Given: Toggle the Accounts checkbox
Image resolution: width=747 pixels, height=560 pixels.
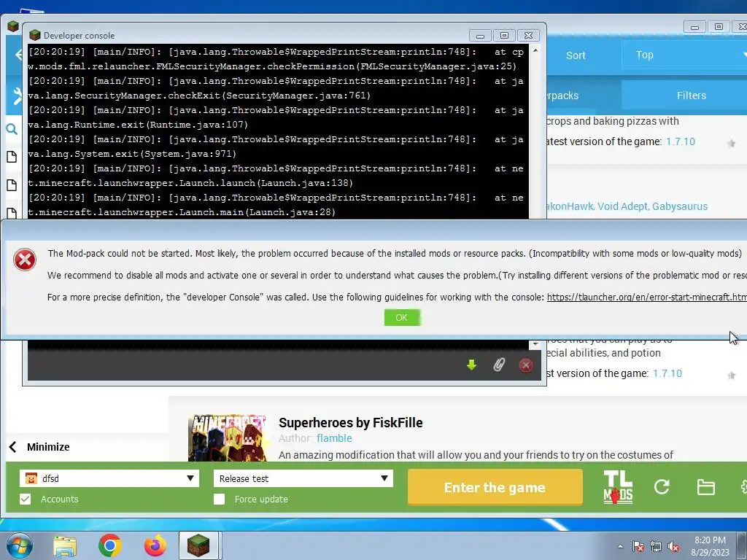Looking at the screenshot, I should coord(26,499).
